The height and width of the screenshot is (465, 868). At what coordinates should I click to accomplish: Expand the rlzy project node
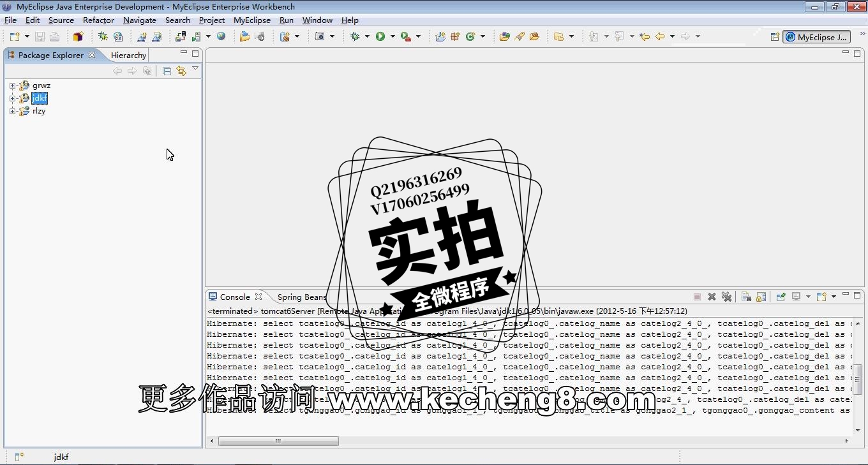(12, 111)
